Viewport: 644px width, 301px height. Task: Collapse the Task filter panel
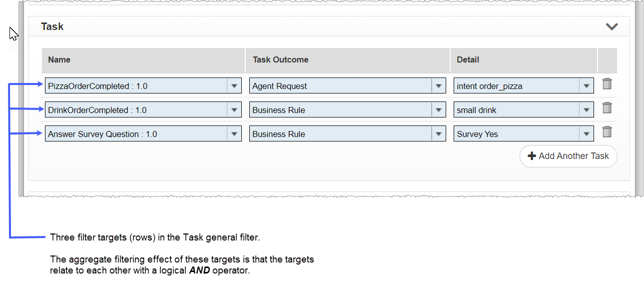tap(612, 27)
